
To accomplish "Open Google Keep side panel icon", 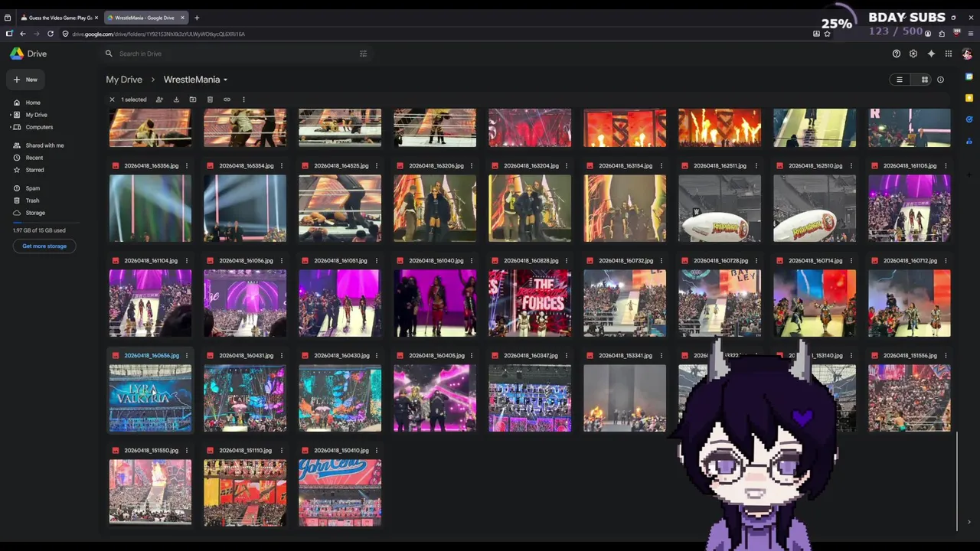I will pyautogui.click(x=969, y=98).
